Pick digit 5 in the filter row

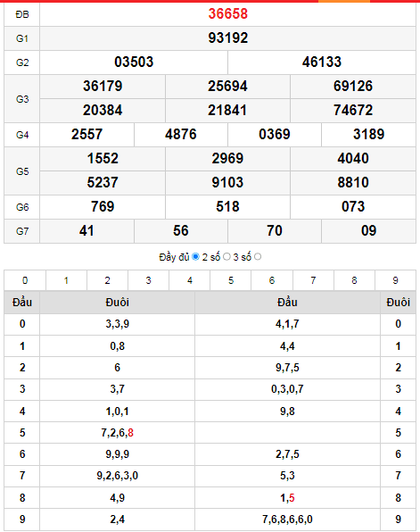230,280
